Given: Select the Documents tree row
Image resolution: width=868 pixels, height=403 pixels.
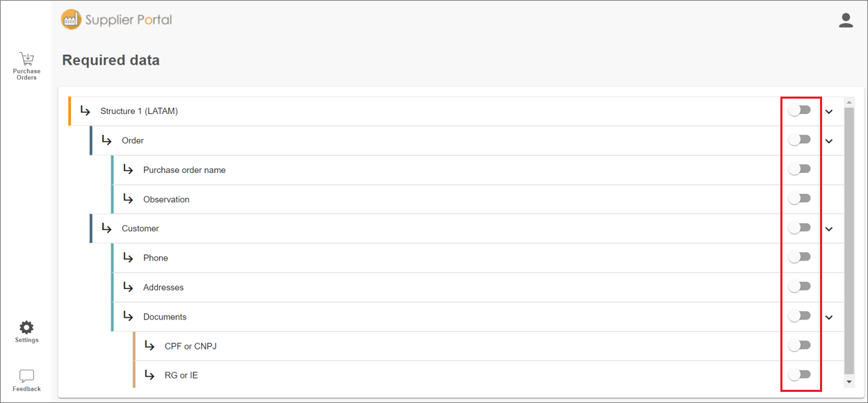Looking at the screenshot, I should tap(476, 316).
